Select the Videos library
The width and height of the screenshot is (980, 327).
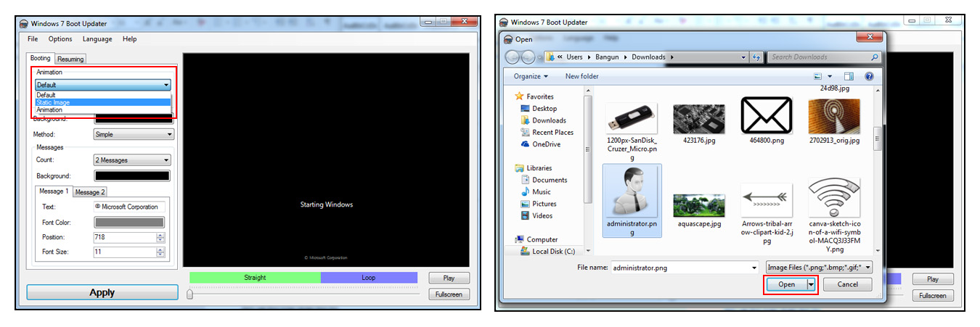pos(542,215)
